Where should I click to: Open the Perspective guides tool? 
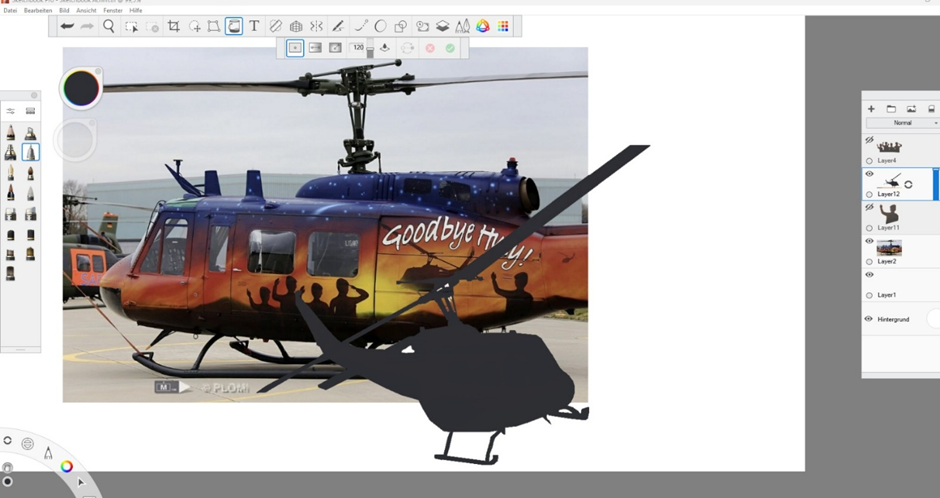coord(296,26)
